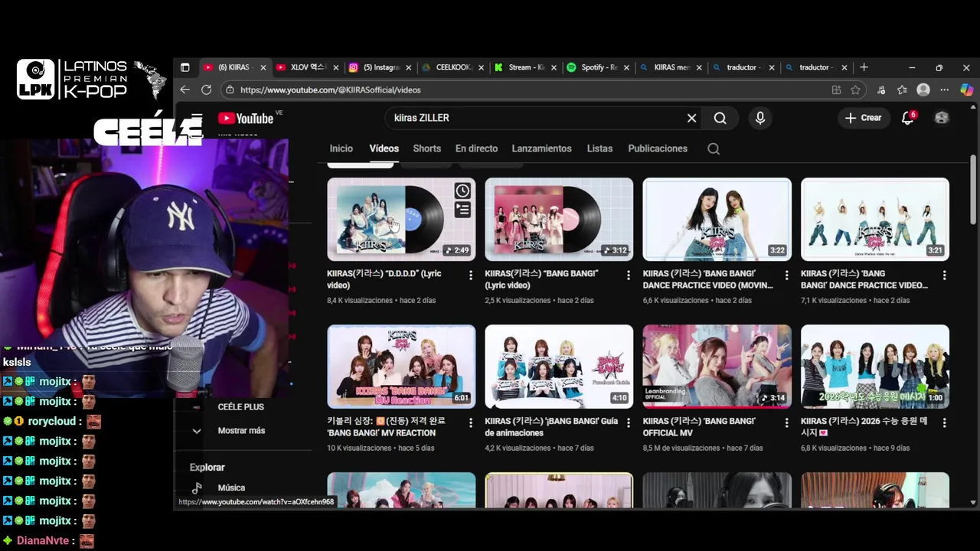Open the Explorar sidebar heading
Image resolution: width=980 pixels, height=551 pixels.
pos(207,468)
